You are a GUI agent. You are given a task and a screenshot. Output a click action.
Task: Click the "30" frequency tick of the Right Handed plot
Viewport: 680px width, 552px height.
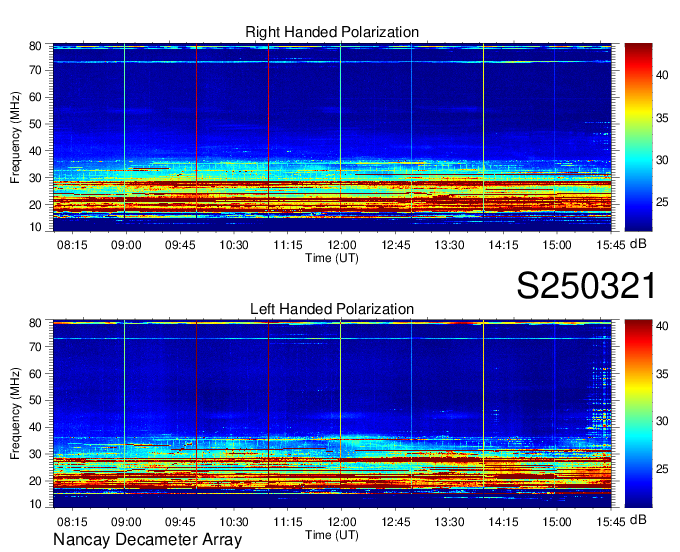[x=35, y=178]
